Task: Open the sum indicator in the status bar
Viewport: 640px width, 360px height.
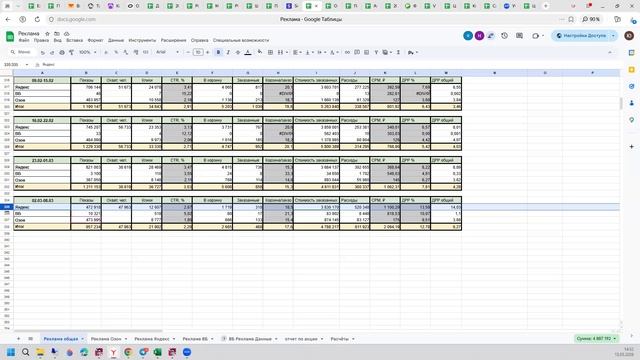Action: click(x=596, y=339)
